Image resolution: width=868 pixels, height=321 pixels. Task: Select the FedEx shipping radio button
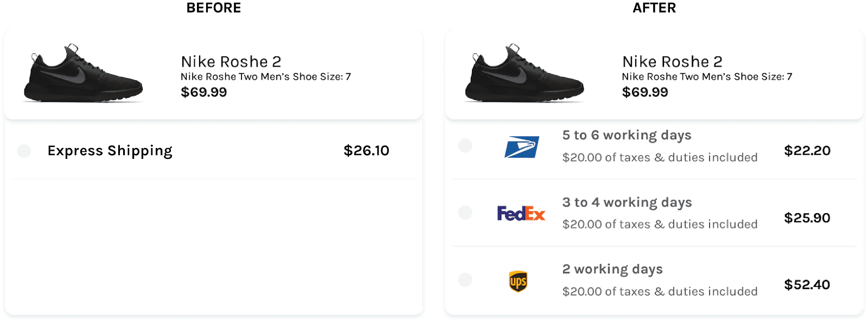pos(465,213)
